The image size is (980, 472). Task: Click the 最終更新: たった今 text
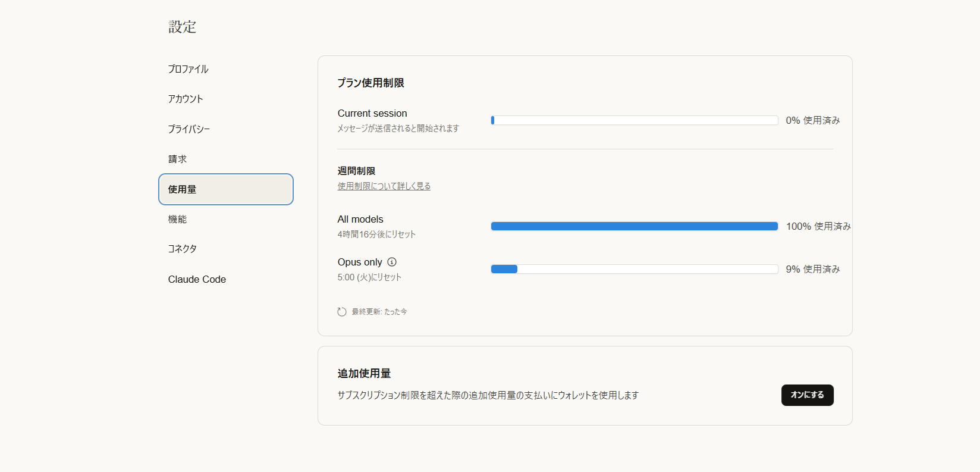379,312
